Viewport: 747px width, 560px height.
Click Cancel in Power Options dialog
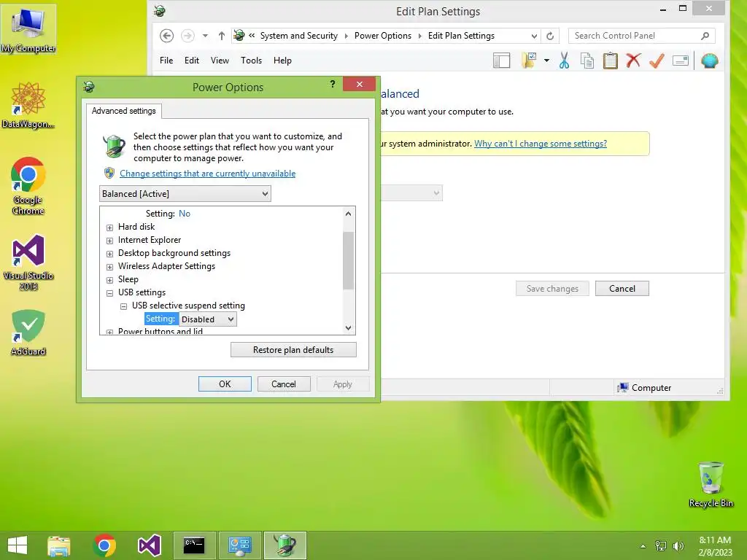284,384
